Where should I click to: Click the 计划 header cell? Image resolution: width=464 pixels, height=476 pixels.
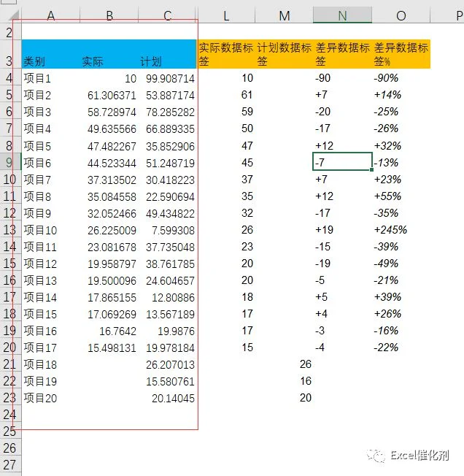[x=167, y=54]
